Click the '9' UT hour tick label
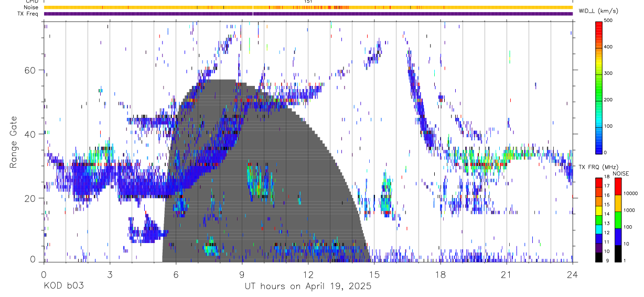Image resolution: width=644 pixels, height=297 pixels. 242,274
